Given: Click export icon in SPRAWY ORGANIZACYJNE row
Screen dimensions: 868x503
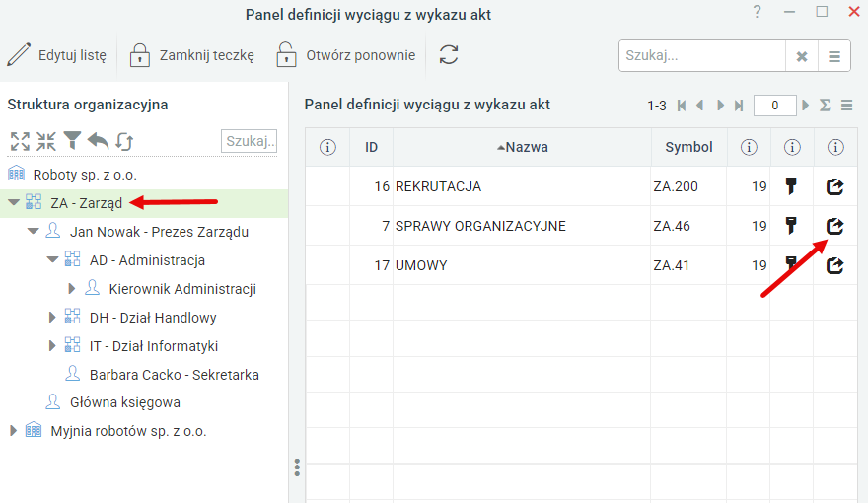Looking at the screenshot, I should [x=834, y=226].
